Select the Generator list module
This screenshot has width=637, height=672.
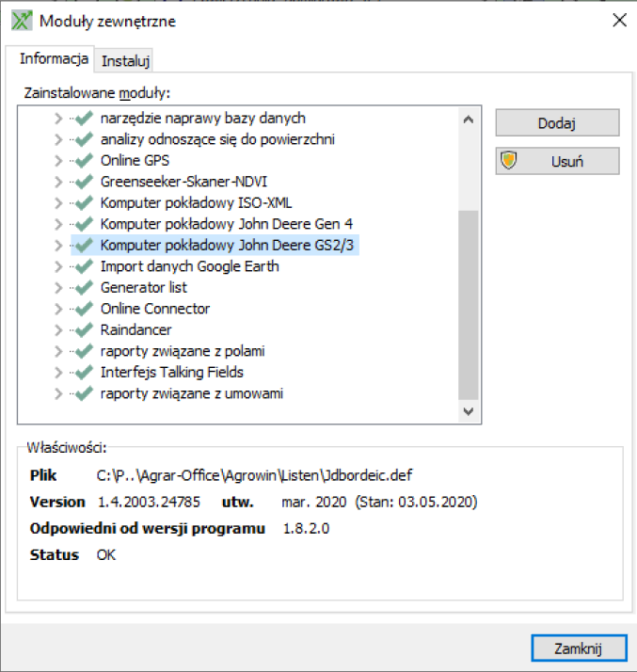click(144, 288)
